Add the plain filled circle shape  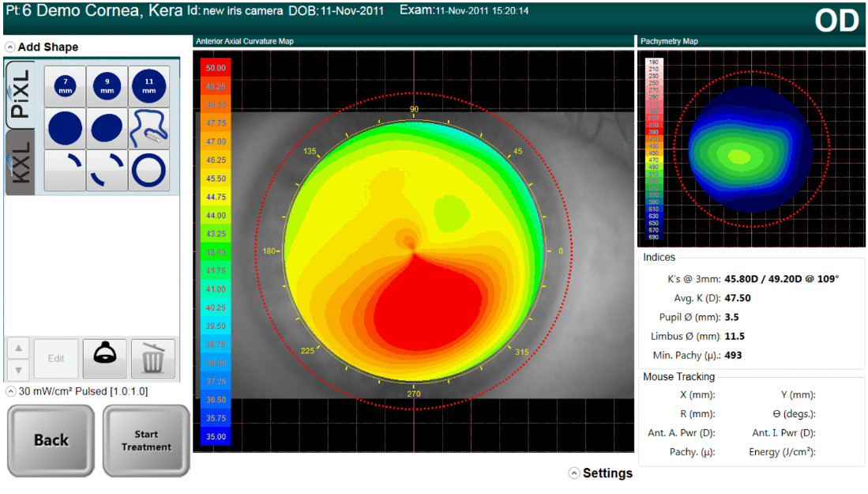pyautogui.click(x=66, y=129)
